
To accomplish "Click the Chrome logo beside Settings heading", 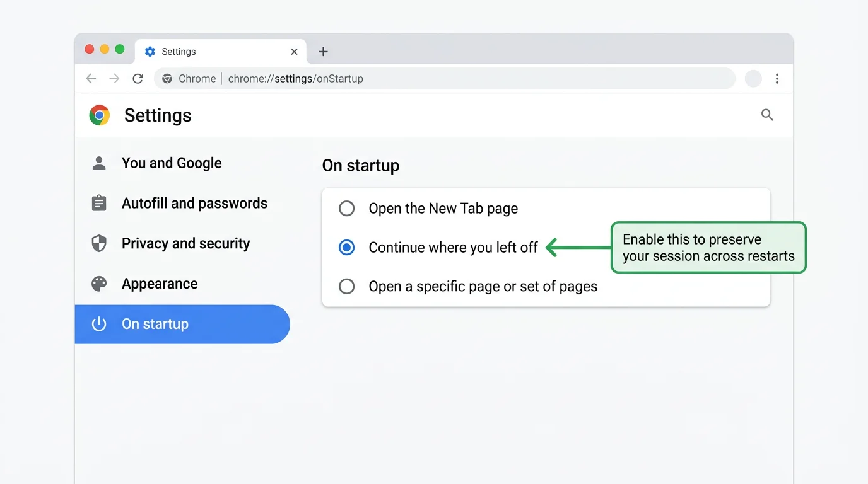I will [x=99, y=115].
